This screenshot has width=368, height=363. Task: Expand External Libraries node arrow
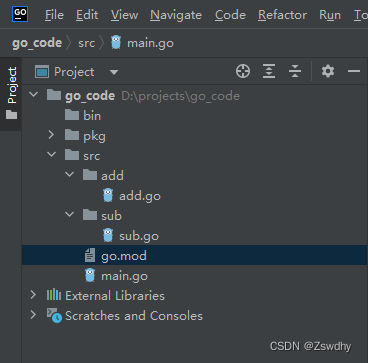[33, 295]
